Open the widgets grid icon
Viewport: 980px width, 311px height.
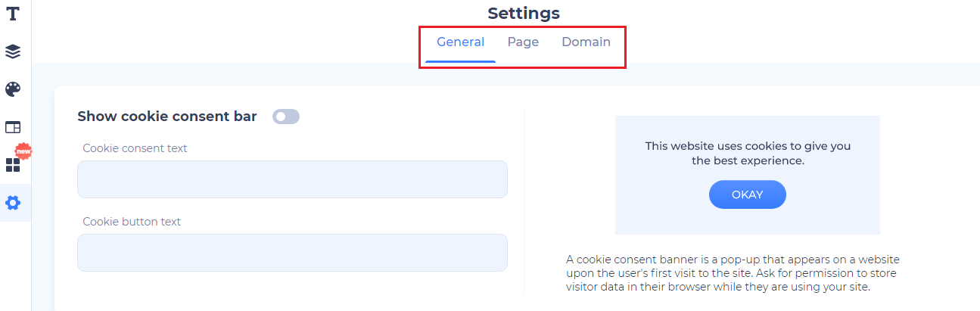[13, 165]
